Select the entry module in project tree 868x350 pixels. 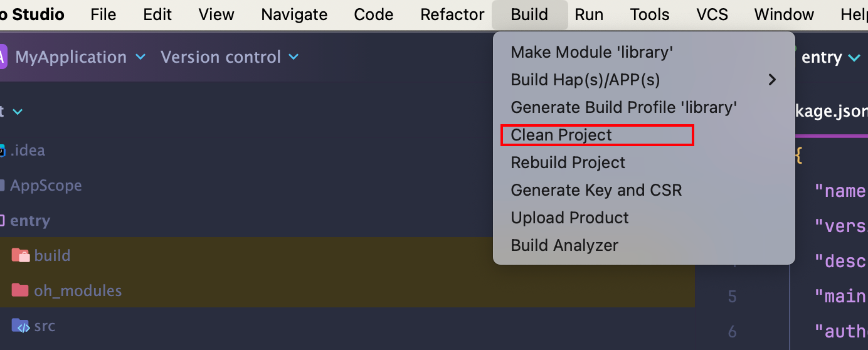pos(29,220)
